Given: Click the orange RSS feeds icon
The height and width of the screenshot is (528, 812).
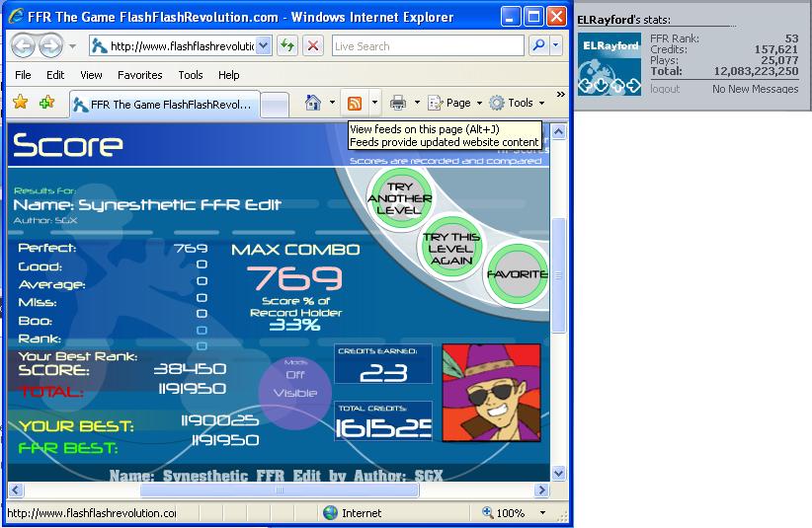Looking at the screenshot, I should (355, 103).
